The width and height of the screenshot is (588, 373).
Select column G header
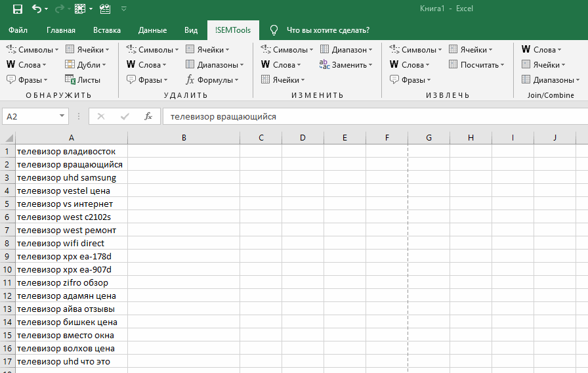[x=429, y=138]
